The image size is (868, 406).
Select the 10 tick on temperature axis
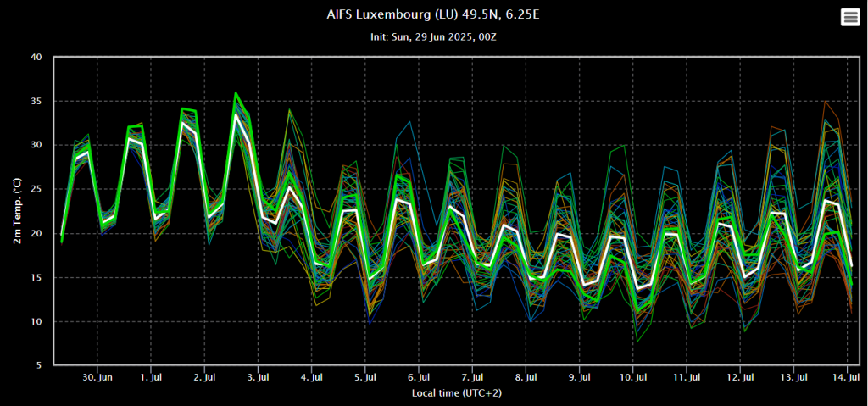pos(36,322)
